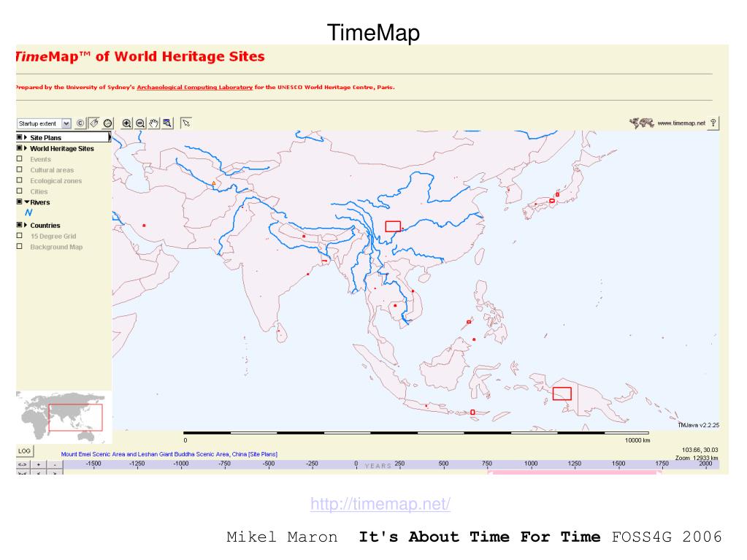Toggle the Countries layer checkbox

(20, 225)
